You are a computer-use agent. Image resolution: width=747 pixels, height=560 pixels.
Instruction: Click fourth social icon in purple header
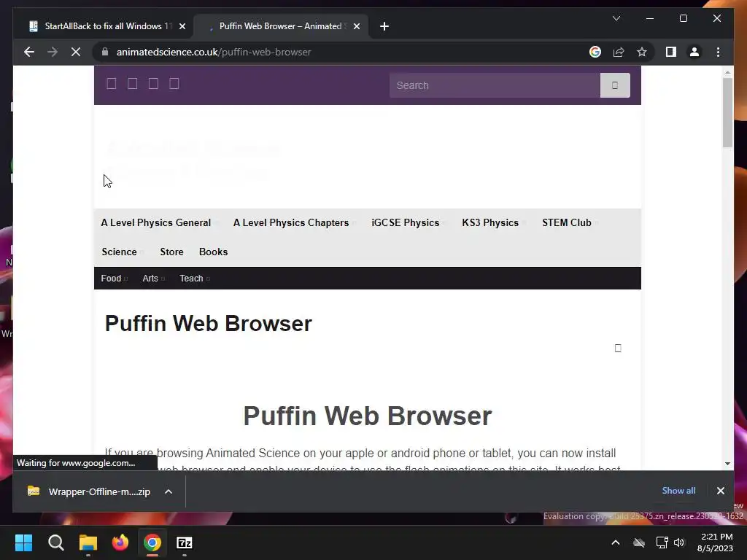[174, 84]
